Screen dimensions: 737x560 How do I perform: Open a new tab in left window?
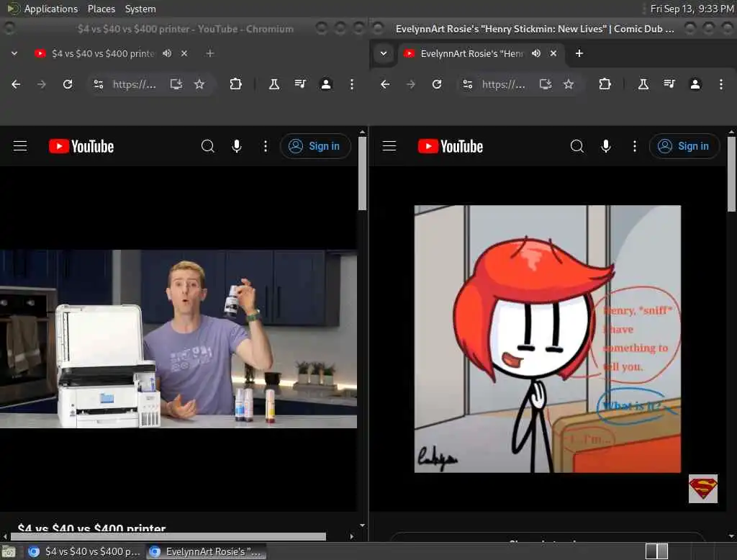[x=210, y=53]
